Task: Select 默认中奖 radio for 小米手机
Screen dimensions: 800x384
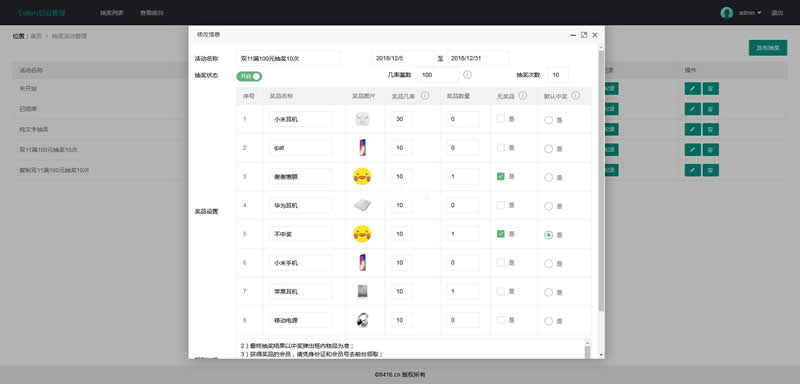Action: (x=548, y=264)
